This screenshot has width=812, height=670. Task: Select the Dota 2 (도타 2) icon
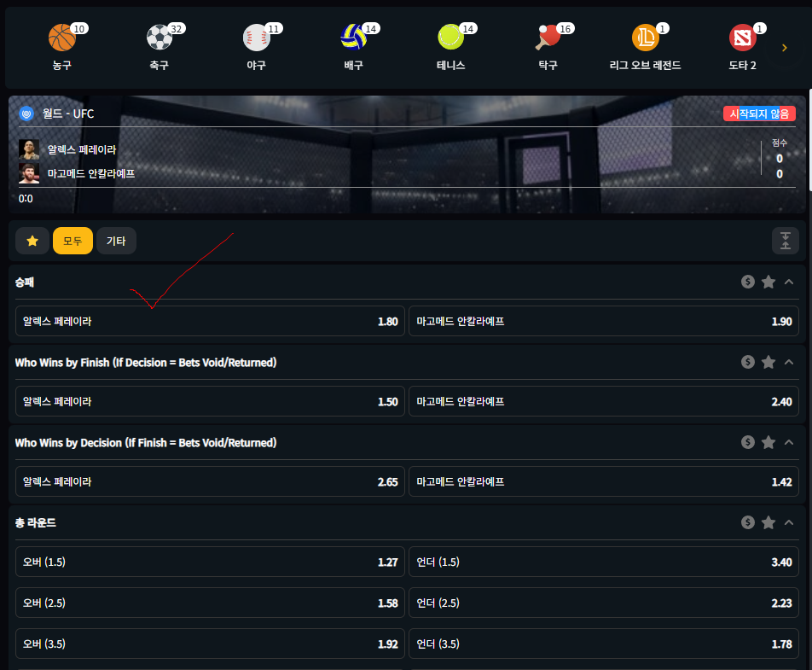[742, 38]
